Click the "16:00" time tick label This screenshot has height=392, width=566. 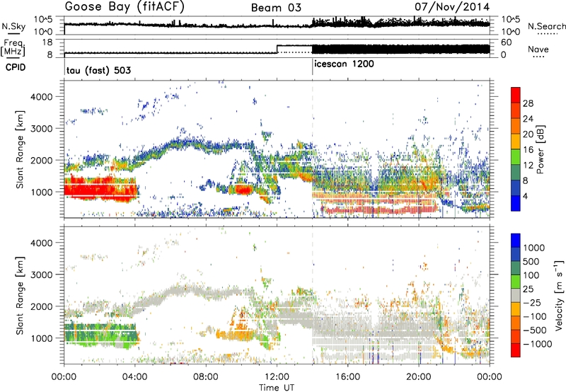pos(347,377)
